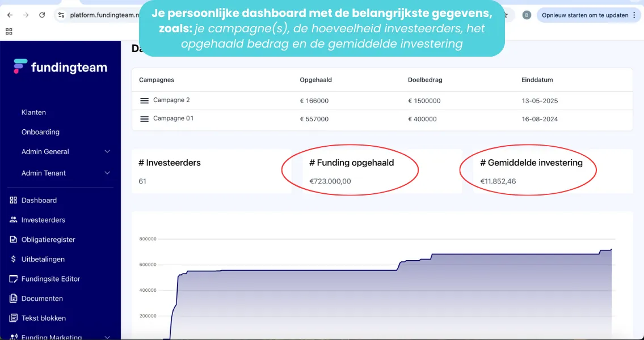Image resolution: width=644 pixels, height=340 pixels.
Task: Open Obligatieregister menu item
Action: pyautogui.click(x=48, y=240)
